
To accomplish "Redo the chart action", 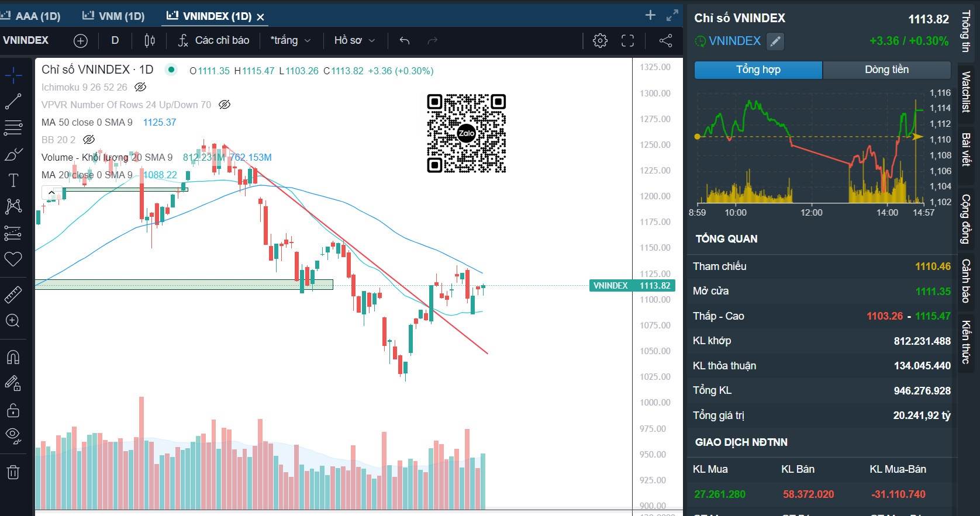I will (433, 40).
